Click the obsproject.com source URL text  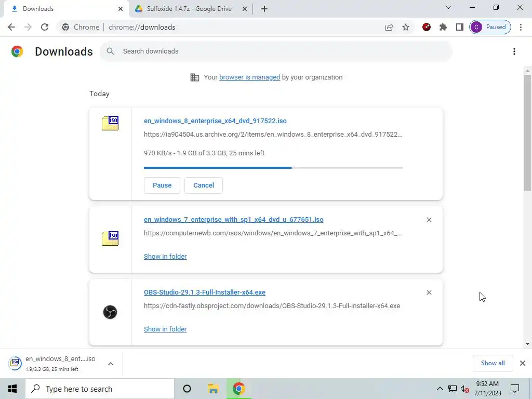pos(272,306)
